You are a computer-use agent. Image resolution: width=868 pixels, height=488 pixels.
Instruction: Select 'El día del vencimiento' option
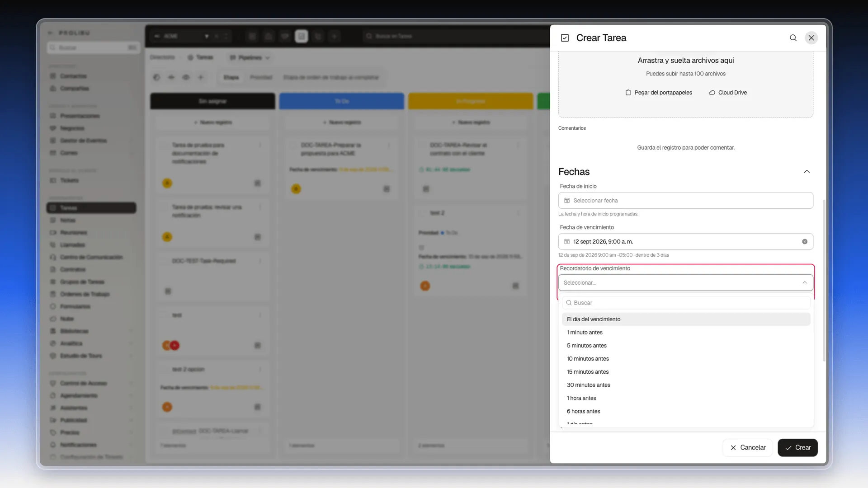(686, 319)
